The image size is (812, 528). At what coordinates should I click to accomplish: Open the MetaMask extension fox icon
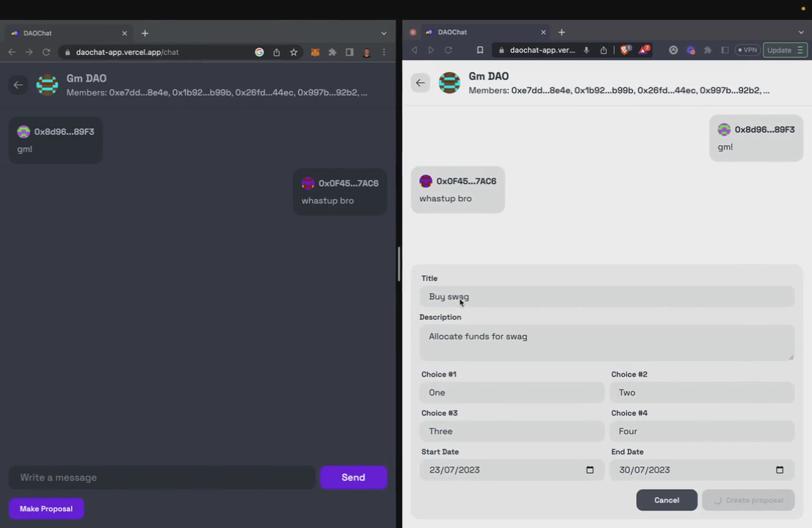coord(315,52)
